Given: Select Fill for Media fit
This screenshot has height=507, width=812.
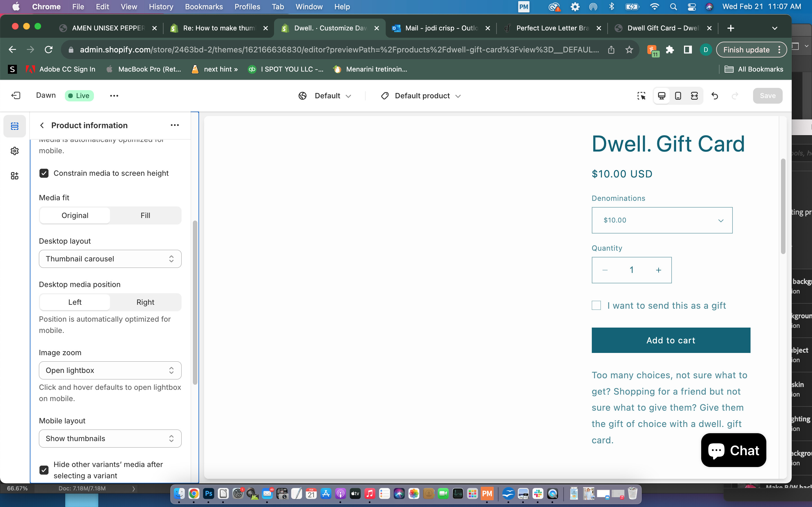Looking at the screenshot, I should [145, 215].
